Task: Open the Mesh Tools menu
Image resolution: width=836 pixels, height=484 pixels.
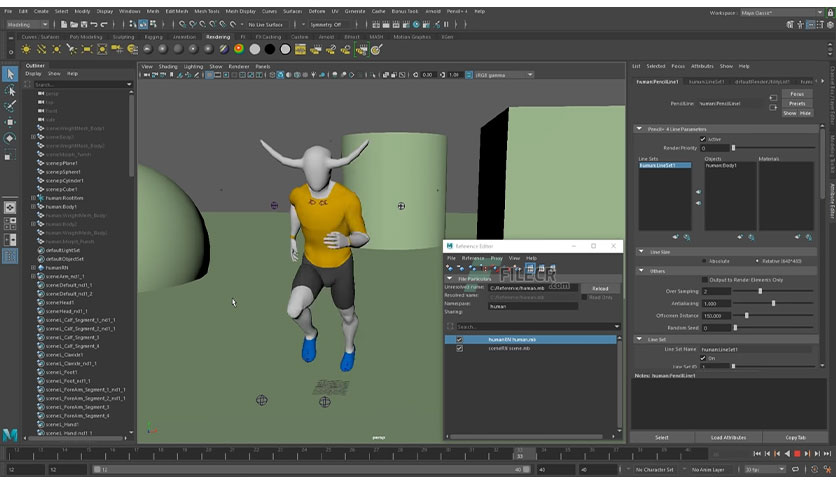Action: click(206, 11)
